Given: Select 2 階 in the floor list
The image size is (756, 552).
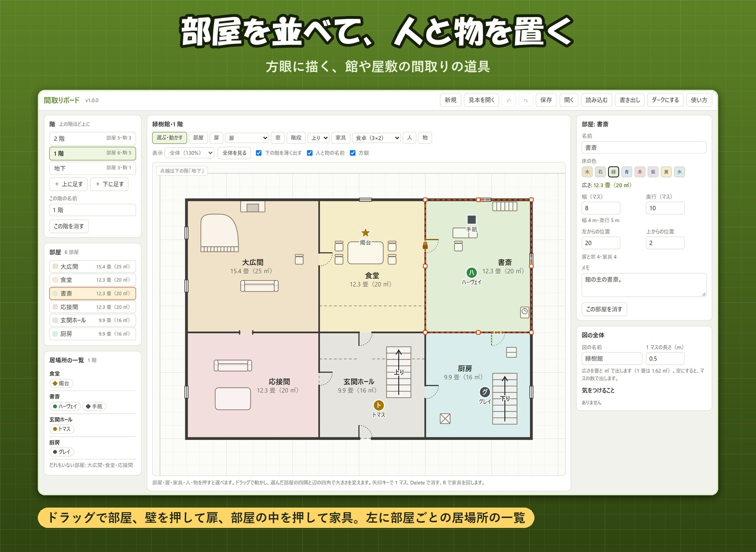Looking at the screenshot, I should pyautogui.click(x=93, y=138).
